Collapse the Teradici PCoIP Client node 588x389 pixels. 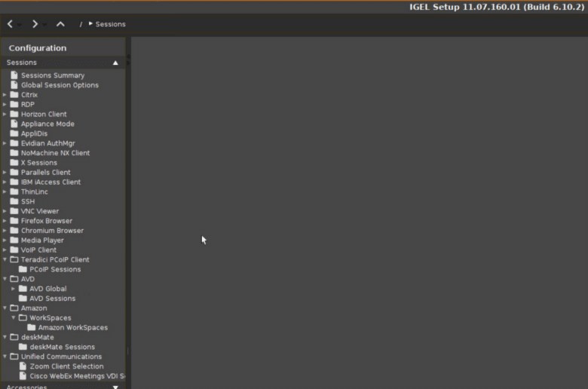point(5,259)
